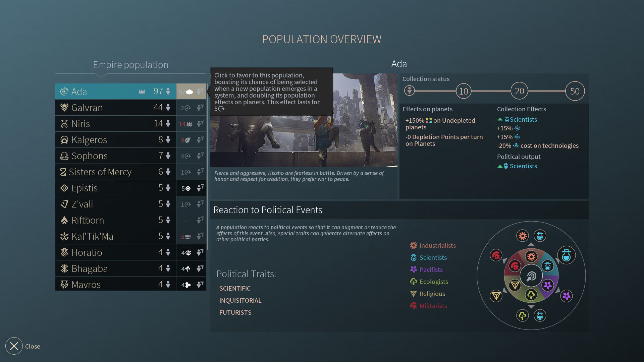Click the Close button
The image size is (644, 362).
coord(14,346)
